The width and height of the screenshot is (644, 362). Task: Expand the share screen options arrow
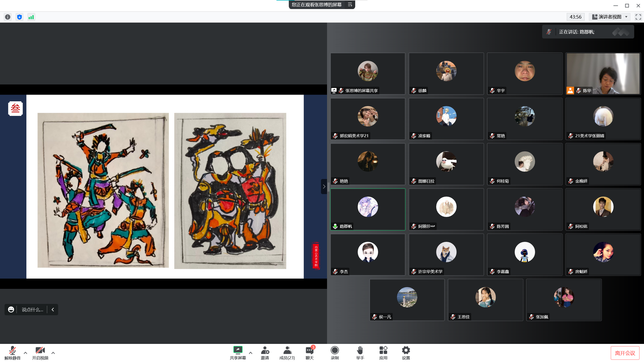251,353
